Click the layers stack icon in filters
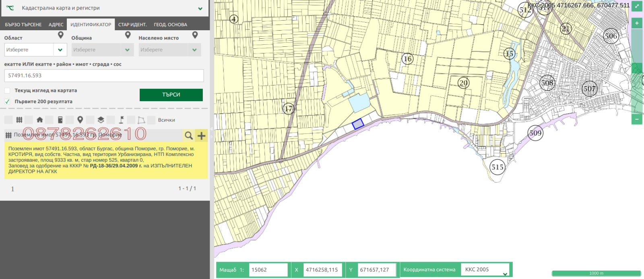The height and width of the screenshot is (279, 644). (101, 120)
